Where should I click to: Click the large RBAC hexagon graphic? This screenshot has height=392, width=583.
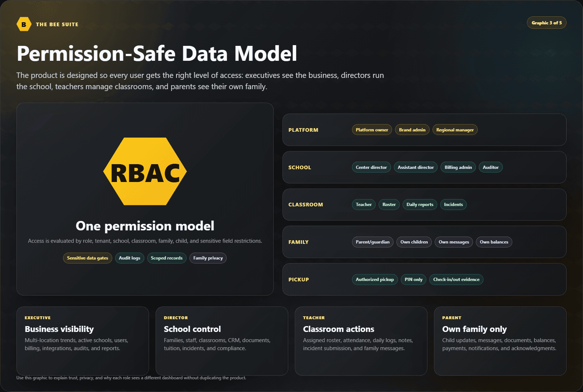tap(145, 171)
